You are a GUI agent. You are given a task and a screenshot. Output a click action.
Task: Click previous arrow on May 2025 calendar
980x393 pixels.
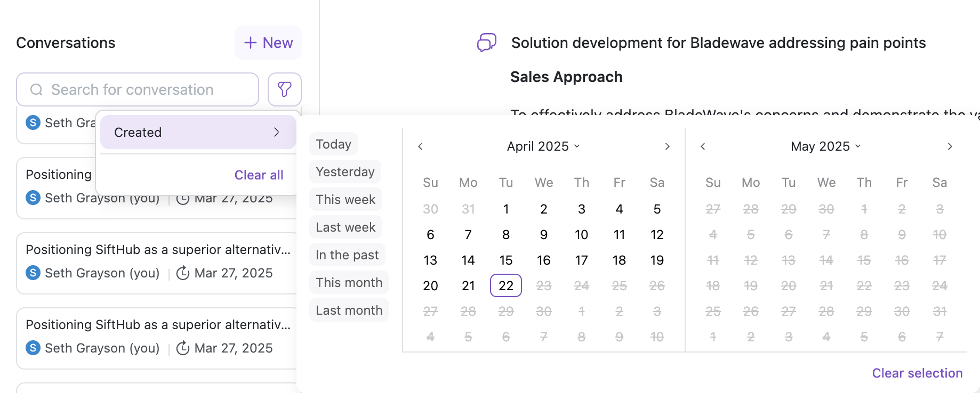pos(703,146)
